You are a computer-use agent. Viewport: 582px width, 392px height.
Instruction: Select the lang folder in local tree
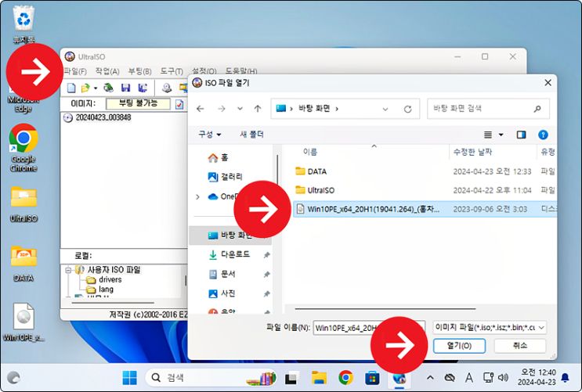click(x=106, y=290)
